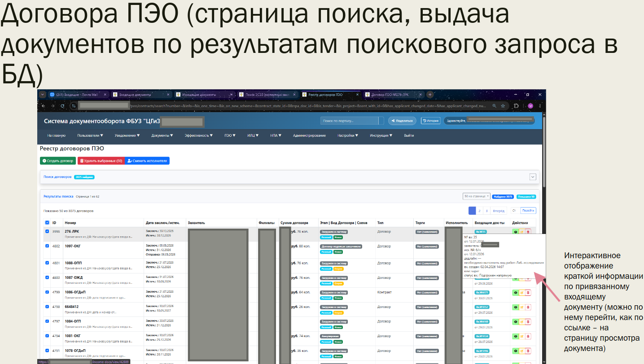Click Выйти to log out

tap(409, 135)
